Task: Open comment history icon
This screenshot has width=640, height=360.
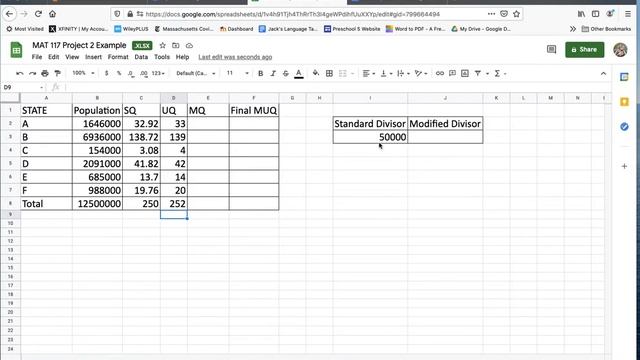Action: coord(551,49)
